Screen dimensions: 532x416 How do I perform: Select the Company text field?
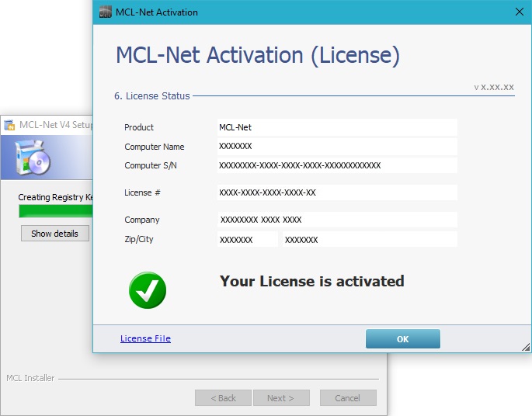tap(337, 220)
